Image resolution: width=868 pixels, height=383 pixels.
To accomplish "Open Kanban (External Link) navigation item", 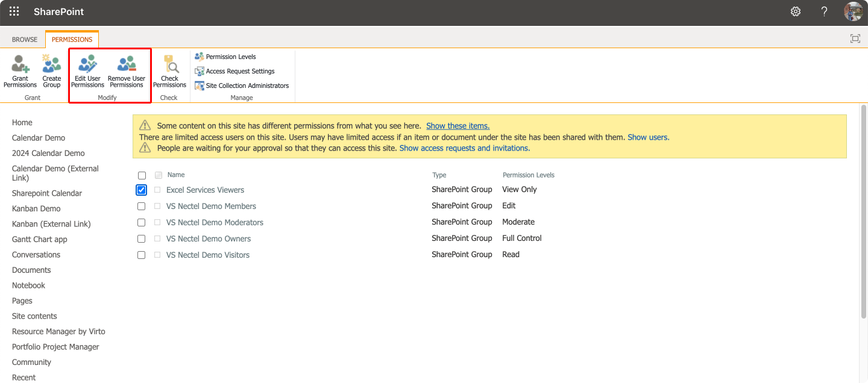I will 51,224.
